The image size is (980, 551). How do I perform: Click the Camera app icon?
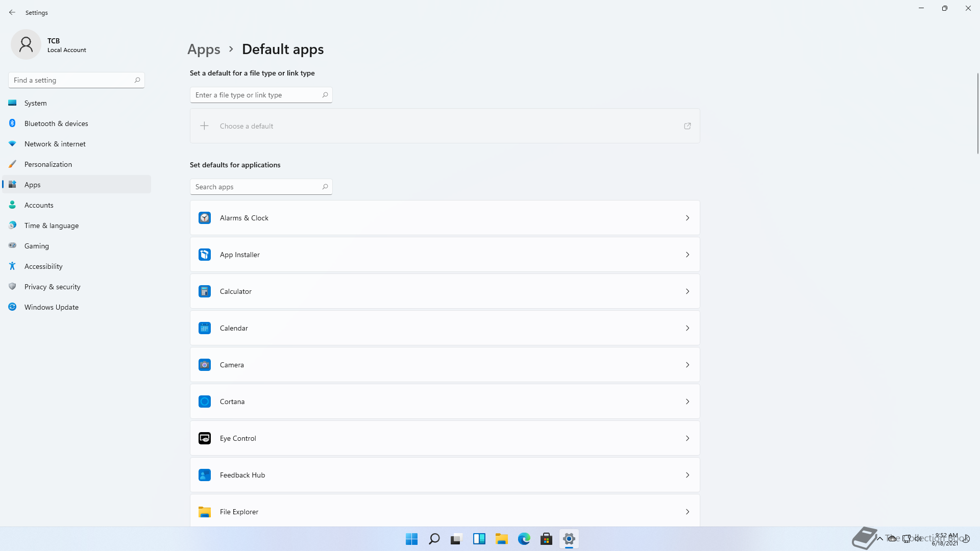[x=205, y=365]
